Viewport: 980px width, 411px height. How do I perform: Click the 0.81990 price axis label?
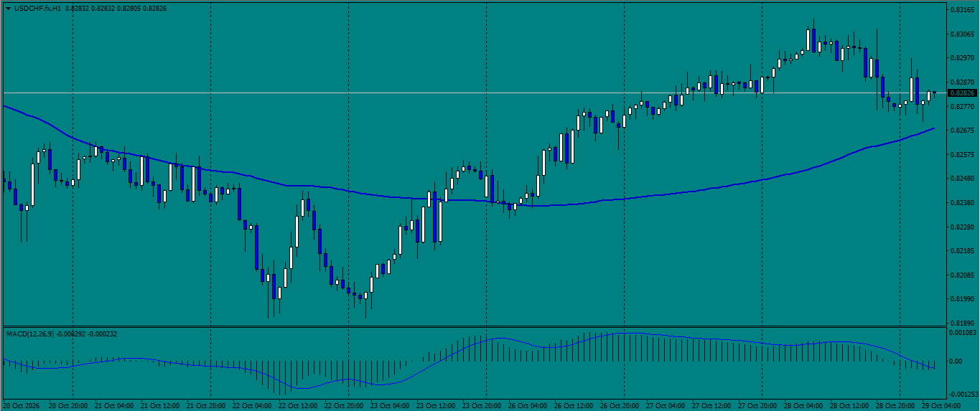pyautogui.click(x=962, y=299)
